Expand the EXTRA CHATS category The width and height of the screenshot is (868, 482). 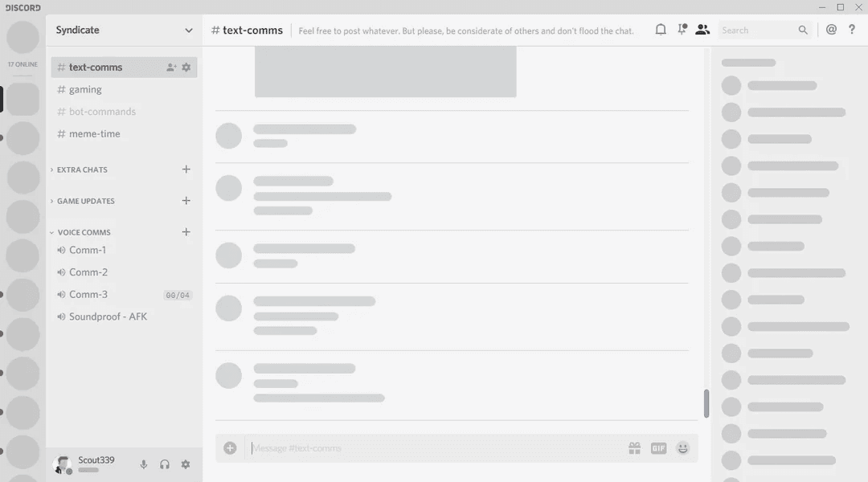[x=82, y=170]
